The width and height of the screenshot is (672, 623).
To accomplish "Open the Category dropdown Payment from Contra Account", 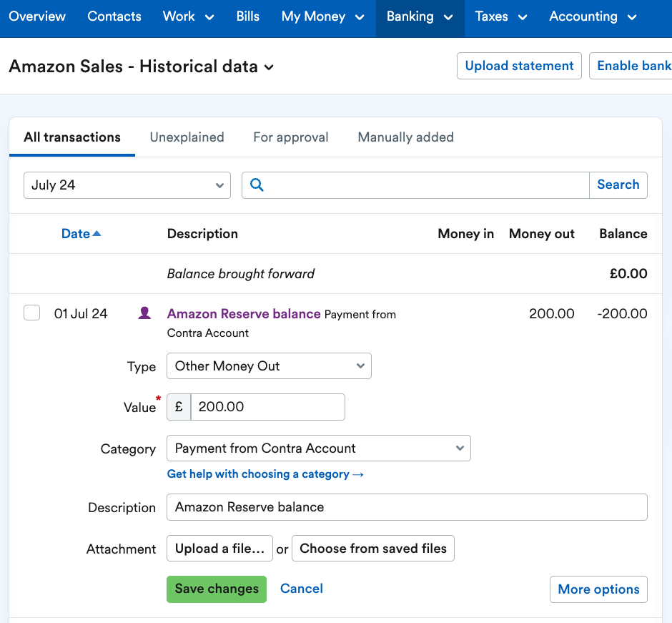I will [x=318, y=448].
